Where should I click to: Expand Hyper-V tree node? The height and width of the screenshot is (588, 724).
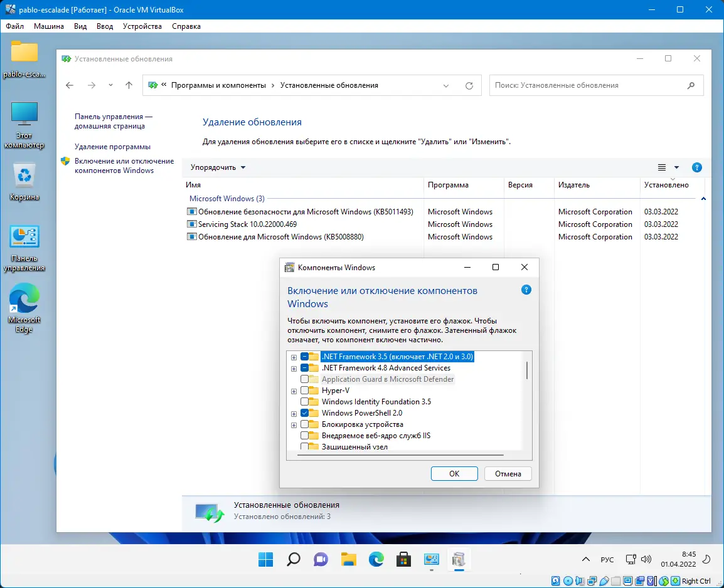294,391
